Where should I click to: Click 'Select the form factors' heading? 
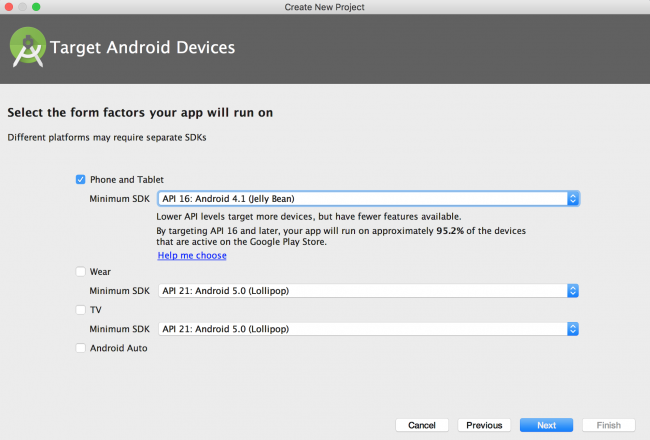pyautogui.click(x=140, y=112)
